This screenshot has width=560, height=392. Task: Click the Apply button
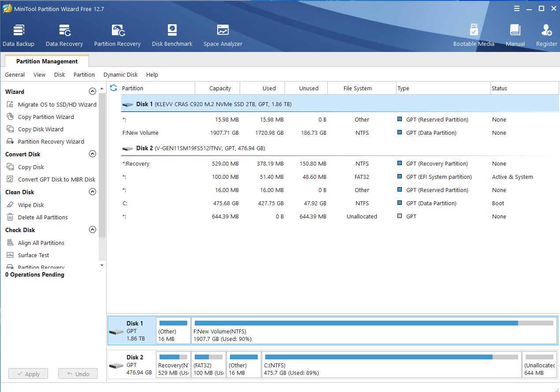(28, 374)
